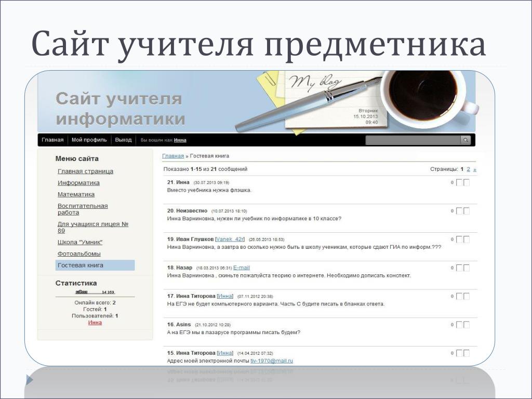
Task: Click the left rating box for message 16
Action: point(459,325)
